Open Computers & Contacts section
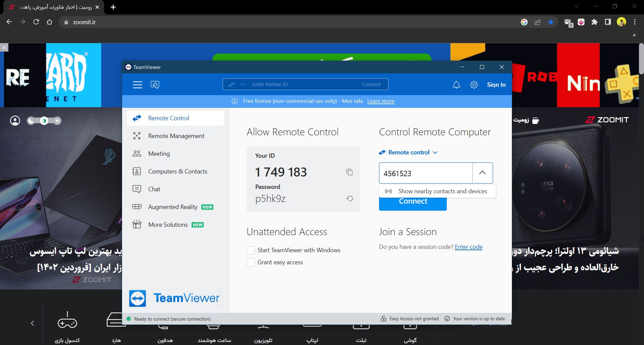 click(175, 171)
